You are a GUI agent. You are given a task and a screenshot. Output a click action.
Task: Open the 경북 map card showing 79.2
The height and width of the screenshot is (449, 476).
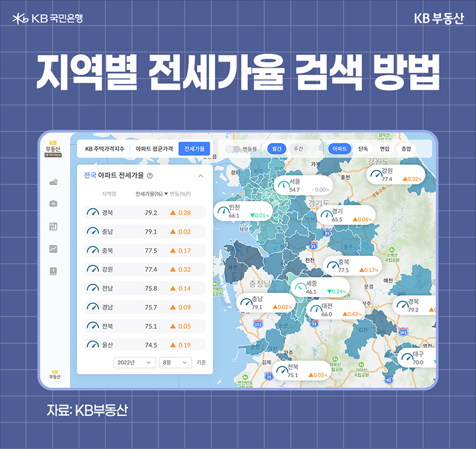[414, 305]
